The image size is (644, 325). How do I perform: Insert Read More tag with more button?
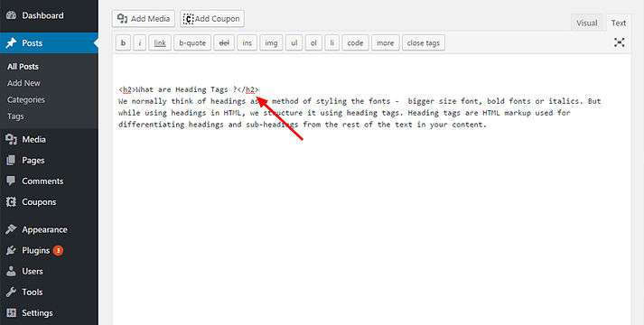pos(386,42)
